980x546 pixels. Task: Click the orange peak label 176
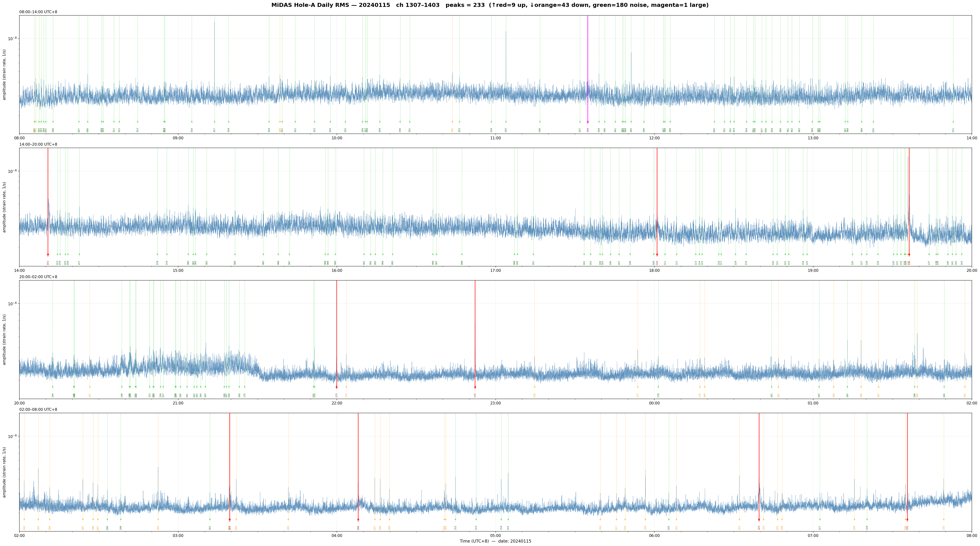tap(535, 395)
